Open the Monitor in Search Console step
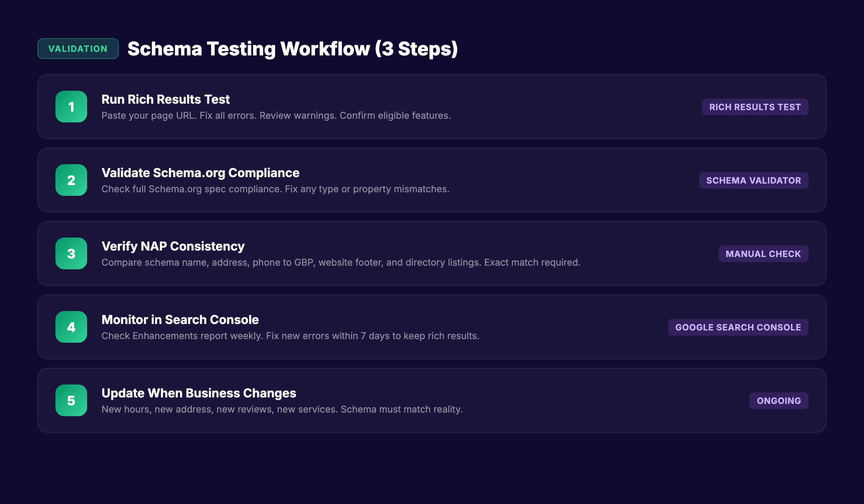Image resolution: width=864 pixels, height=504 pixels. pyautogui.click(x=180, y=320)
